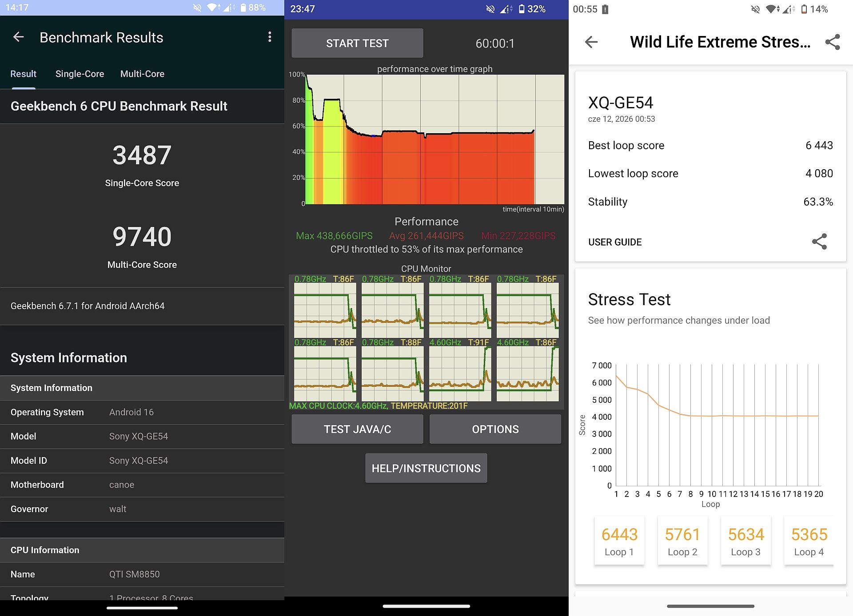Tap the CPU throttled to 53% message

point(426,249)
